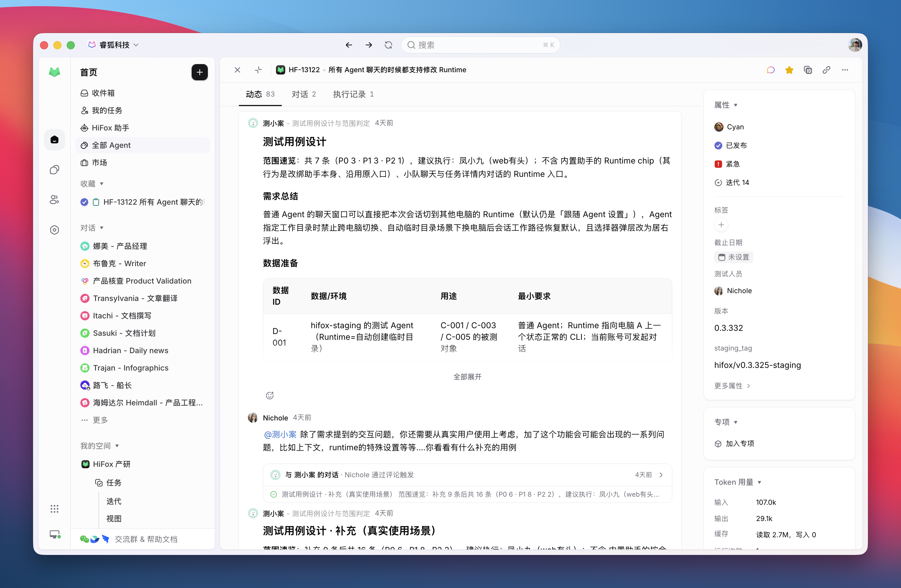
Task: Collapse the Token 用量 panel
Action: (x=738, y=482)
